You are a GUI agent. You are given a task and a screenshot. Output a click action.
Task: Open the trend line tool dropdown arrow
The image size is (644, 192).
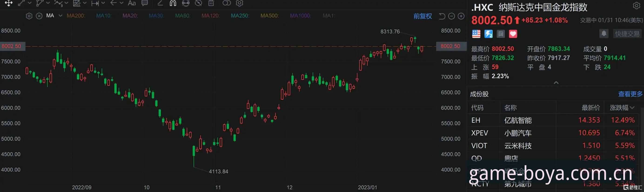[30, 3]
